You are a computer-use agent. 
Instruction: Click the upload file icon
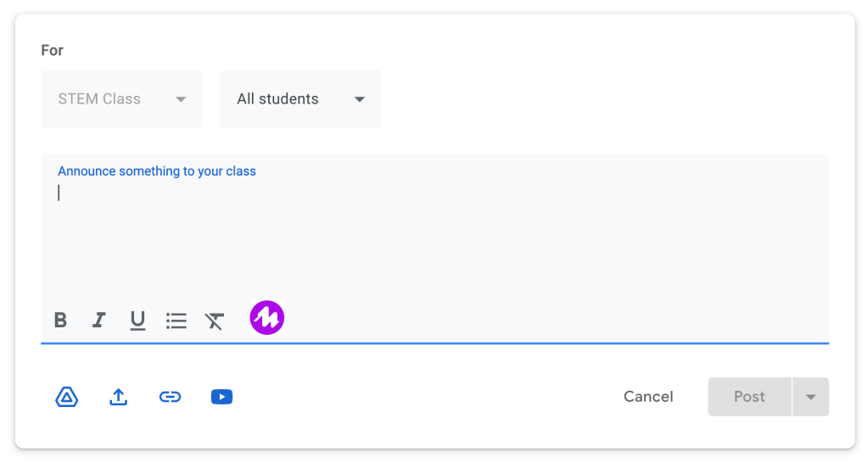pos(119,397)
